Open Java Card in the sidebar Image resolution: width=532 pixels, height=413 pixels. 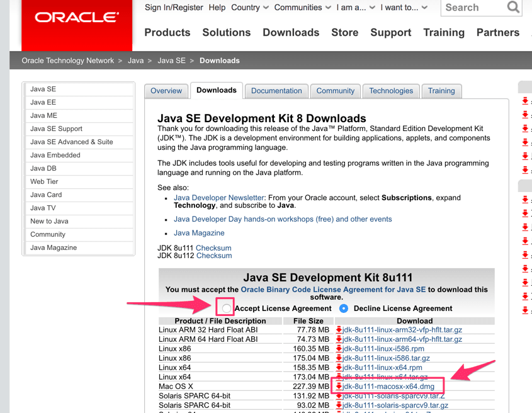(79, 195)
